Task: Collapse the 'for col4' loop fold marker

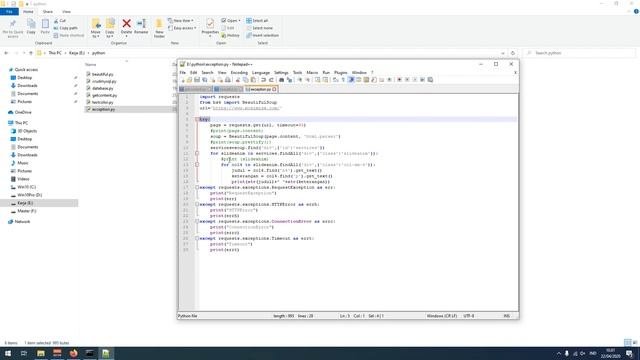Action: click(x=197, y=164)
